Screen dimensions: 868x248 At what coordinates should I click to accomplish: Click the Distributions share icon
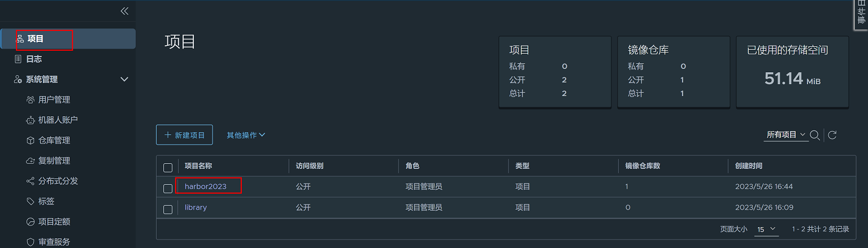pyautogui.click(x=31, y=181)
